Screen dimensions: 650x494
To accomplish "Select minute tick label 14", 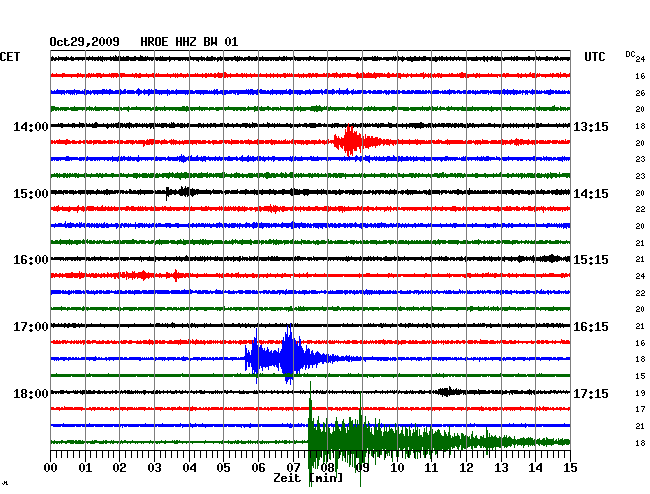I will [535, 468].
